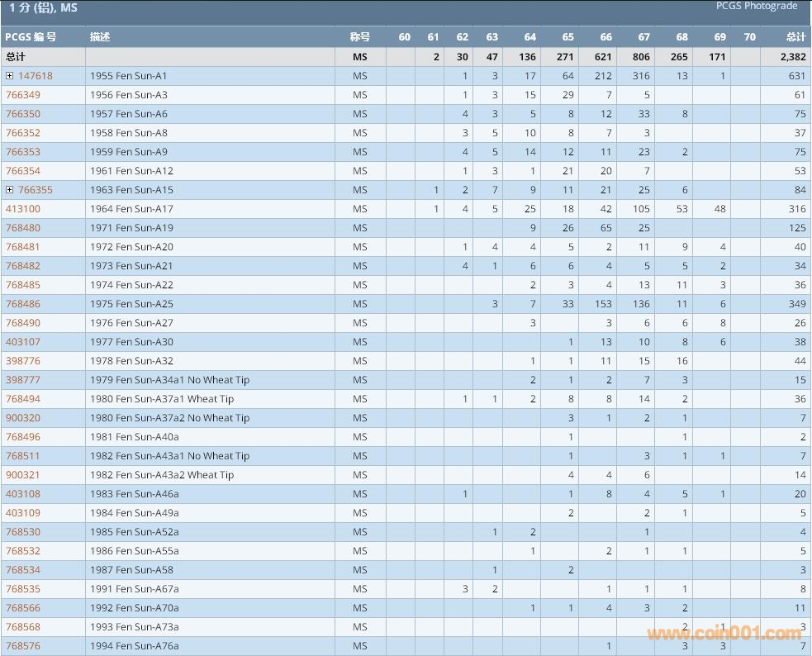Screen dimensions: 812x656
Task: Select the 1955 Fen Sun-A1 description cell
Action: 129,76
